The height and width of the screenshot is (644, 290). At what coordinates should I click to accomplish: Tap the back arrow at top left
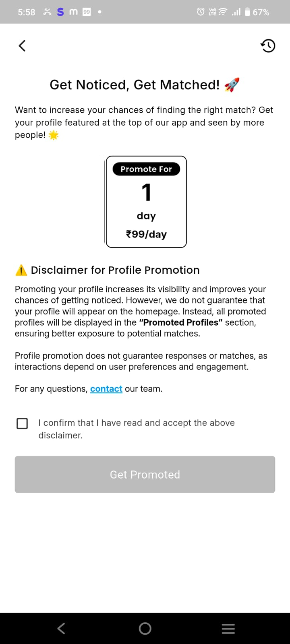[x=22, y=45]
